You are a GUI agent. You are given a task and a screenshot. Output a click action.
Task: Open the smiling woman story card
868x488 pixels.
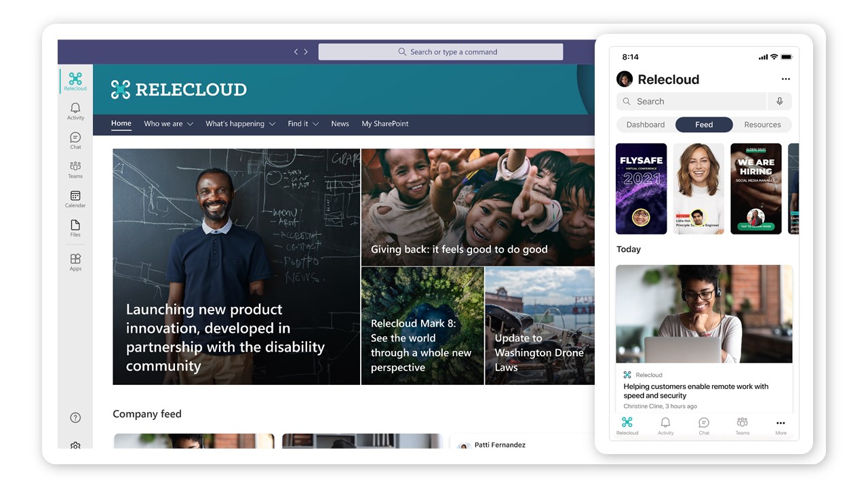pos(698,188)
